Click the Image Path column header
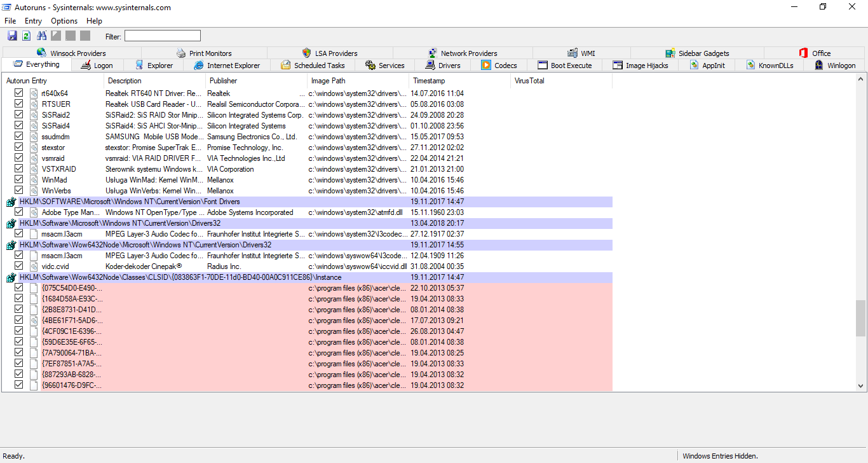The image size is (868, 463). 358,81
